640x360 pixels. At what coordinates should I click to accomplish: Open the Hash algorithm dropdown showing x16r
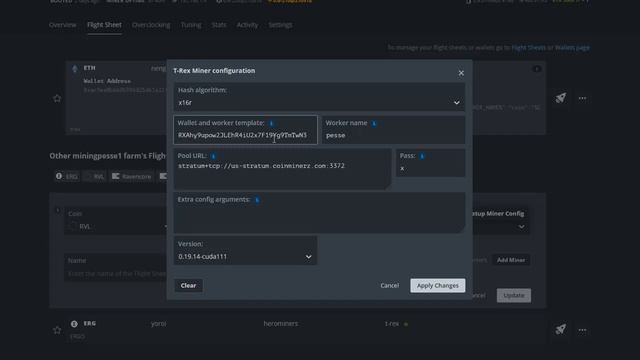319,97
